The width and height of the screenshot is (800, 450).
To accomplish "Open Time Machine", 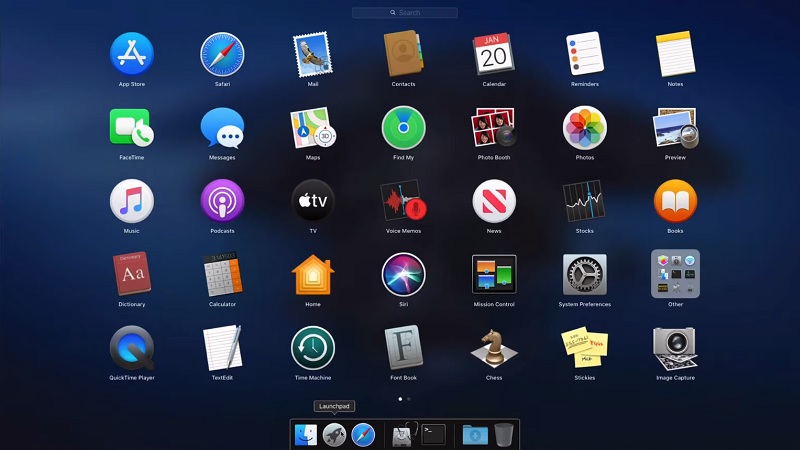I will click(x=313, y=348).
